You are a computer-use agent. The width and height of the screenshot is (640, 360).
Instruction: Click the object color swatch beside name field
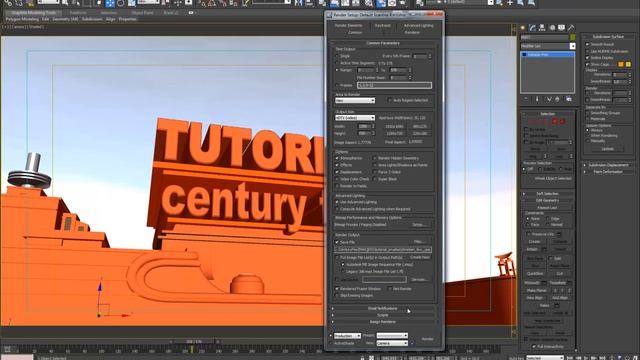tap(572, 38)
